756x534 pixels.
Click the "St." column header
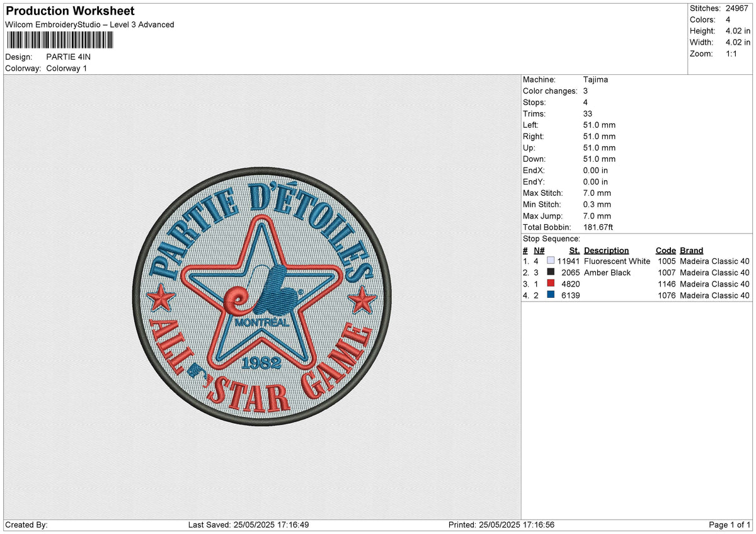click(x=575, y=250)
